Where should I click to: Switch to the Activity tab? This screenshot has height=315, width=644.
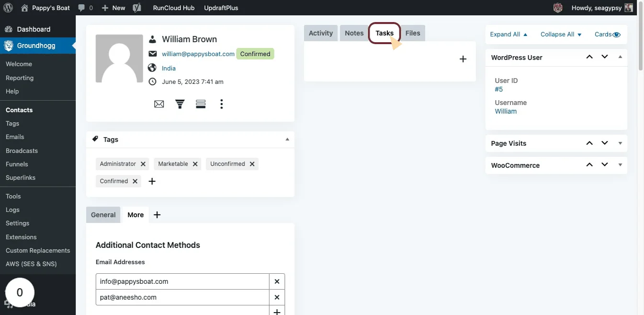tap(321, 33)
